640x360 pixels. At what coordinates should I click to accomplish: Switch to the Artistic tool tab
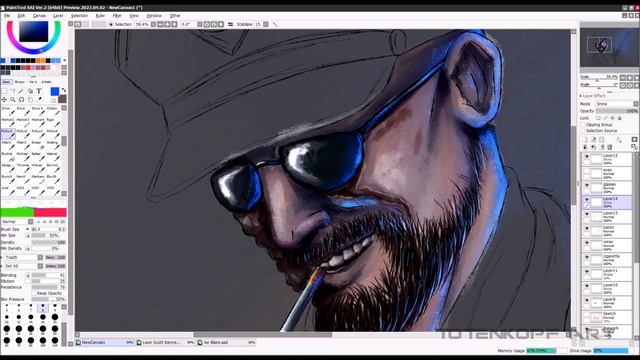pyautogui.click(x=46, y=82)
